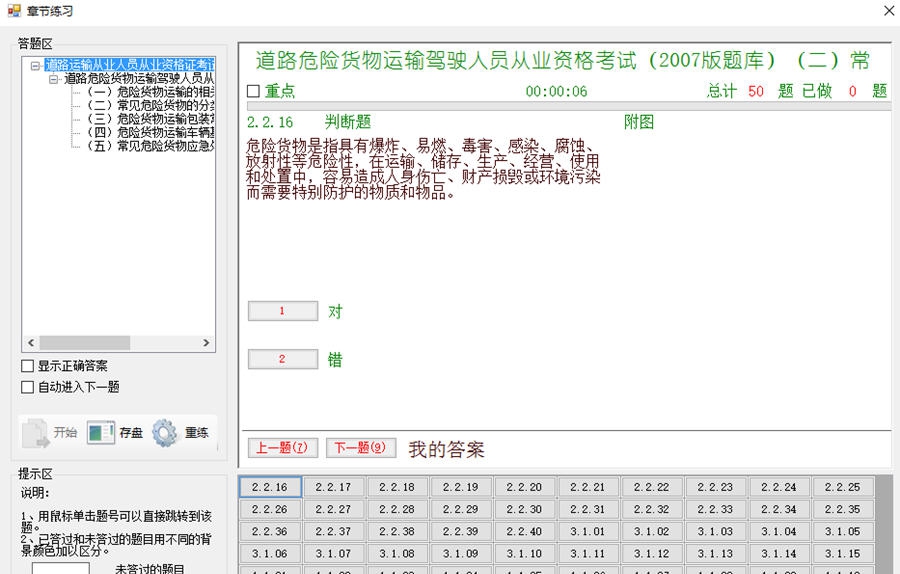Jump to question 3.1.10

pyautogui.click(x=525, y=554)
